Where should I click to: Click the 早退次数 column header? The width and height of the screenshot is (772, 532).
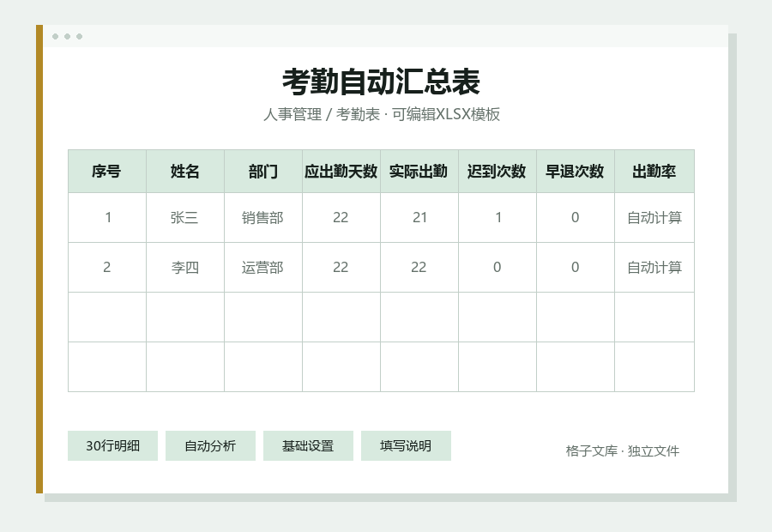point(575,172)
